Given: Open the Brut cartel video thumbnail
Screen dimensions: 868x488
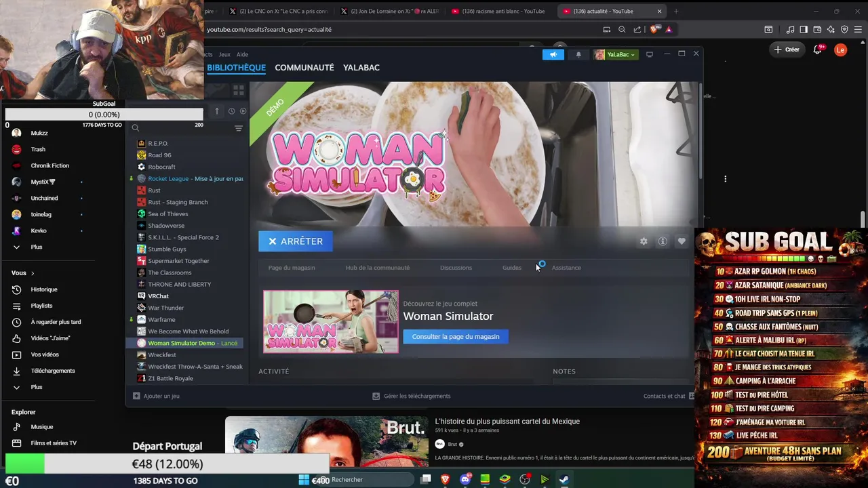Looking at the screenshot, I should [x=326, y=441].
